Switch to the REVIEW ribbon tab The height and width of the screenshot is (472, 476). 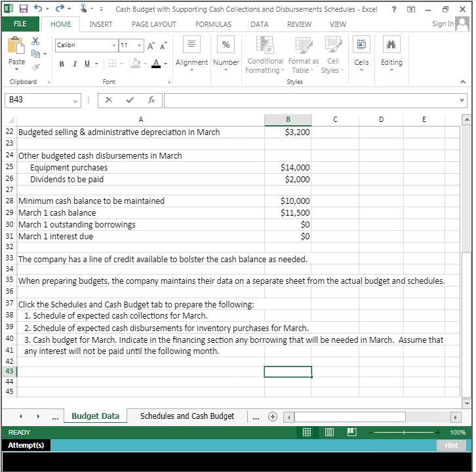click(x=299, y=24)
